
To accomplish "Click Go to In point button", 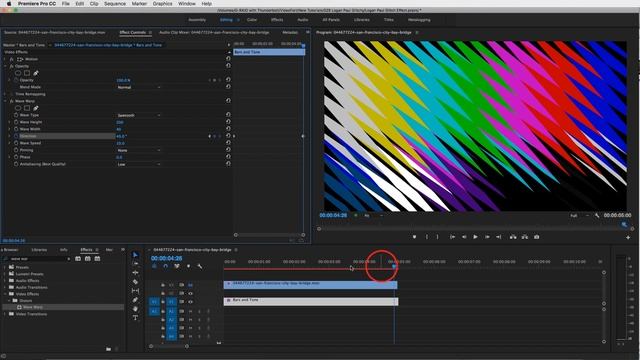I will (x=452, y=237).
